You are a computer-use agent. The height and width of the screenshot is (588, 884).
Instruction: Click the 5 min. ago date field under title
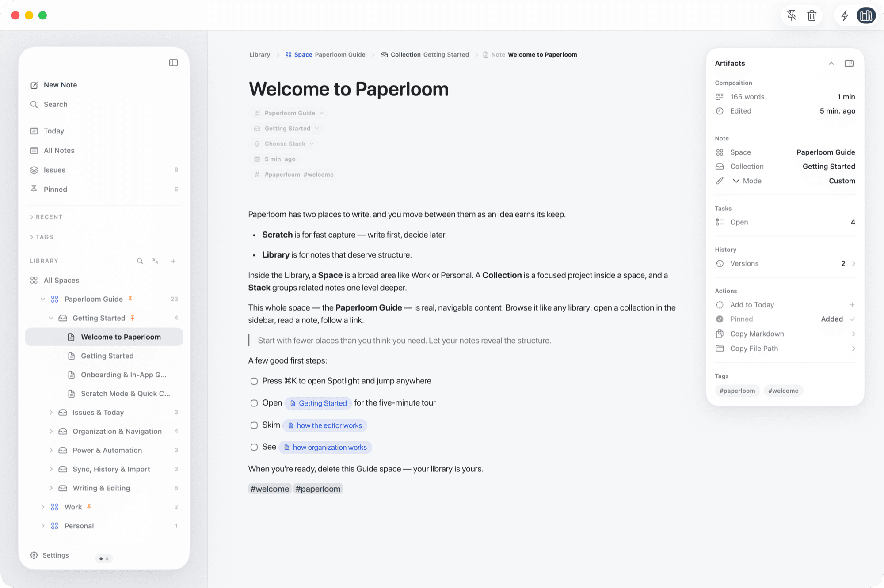275,159
